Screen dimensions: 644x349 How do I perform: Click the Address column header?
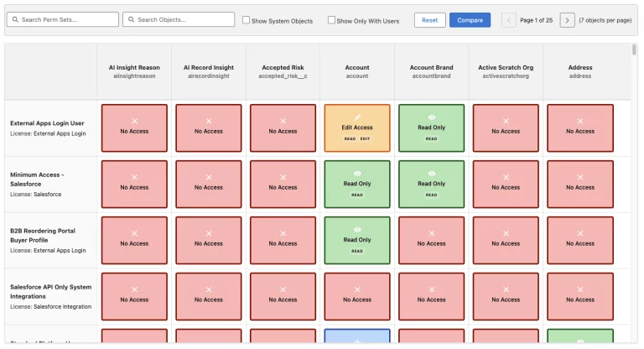[x=580, y=71]
